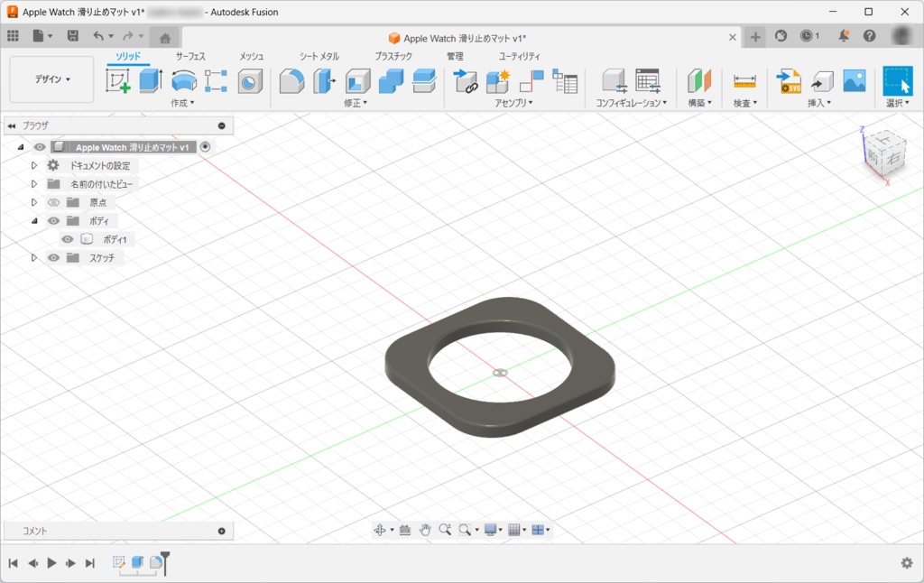The image size is (924, 583).
Task: Hide ボディ1 using its eye icon
Action: tap(67, 238)
